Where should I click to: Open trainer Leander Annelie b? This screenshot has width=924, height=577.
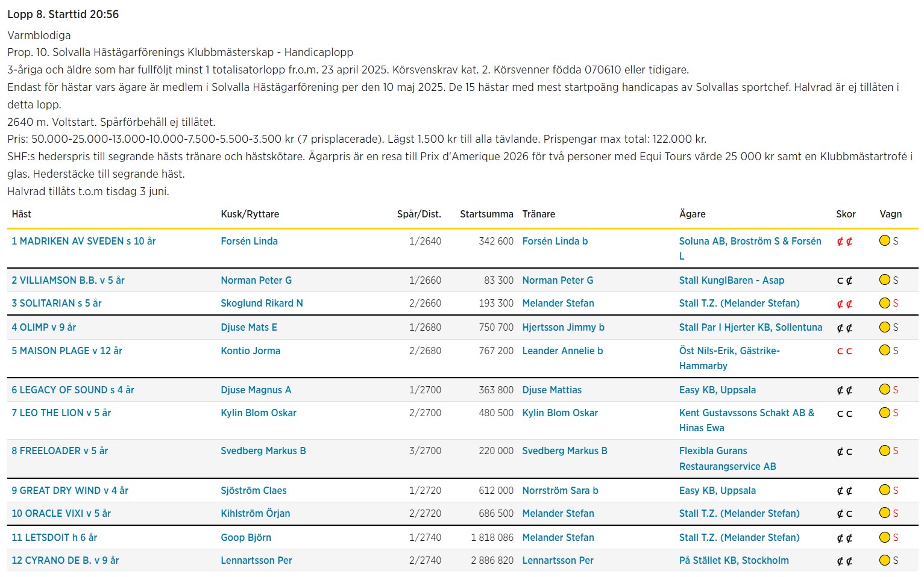562,351
